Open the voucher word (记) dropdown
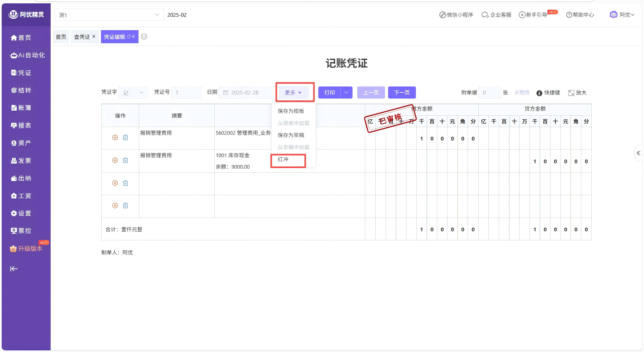 click(x=133, y=93)
